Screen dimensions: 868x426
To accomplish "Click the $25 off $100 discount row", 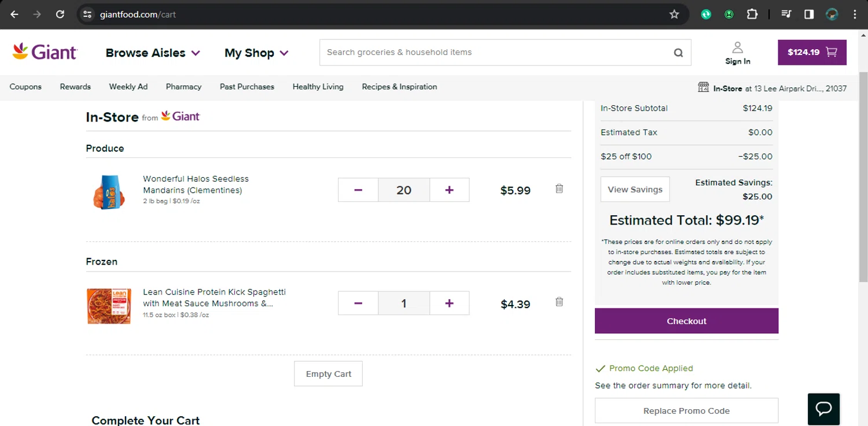I will pos(686,156).
